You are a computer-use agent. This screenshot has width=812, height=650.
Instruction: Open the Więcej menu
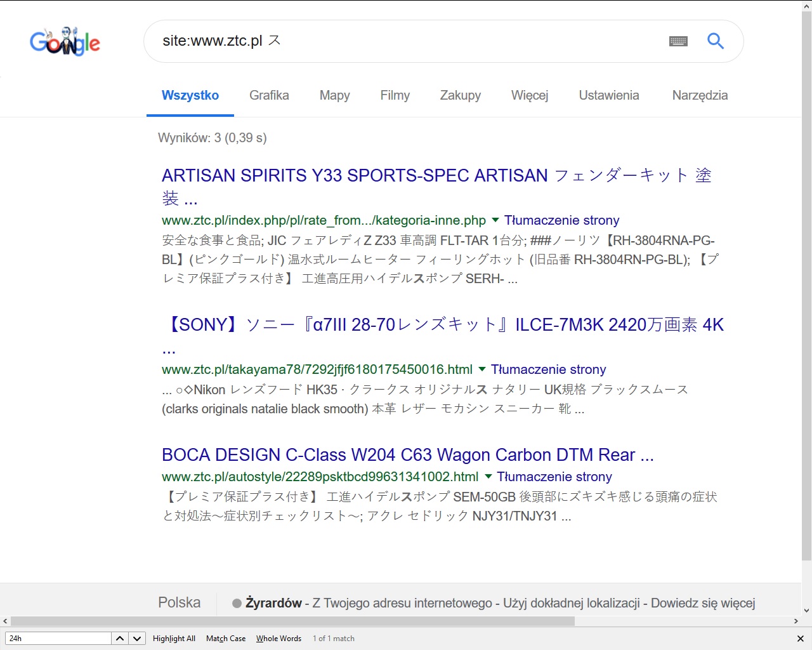[x=530, y=95]
